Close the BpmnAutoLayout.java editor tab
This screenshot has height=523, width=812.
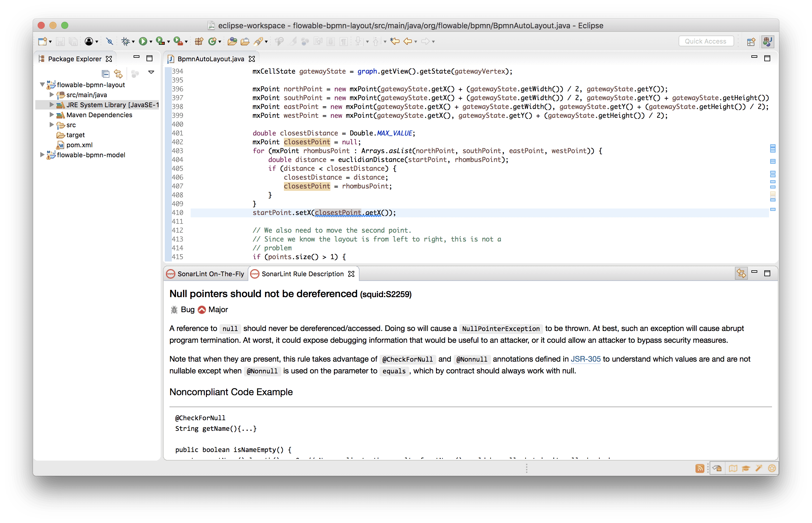[252, 59]
